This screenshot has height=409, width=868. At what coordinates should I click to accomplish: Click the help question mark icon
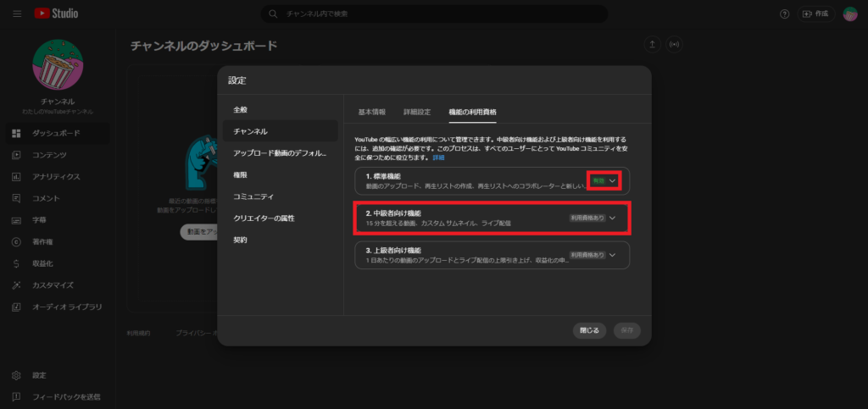coord(784,14)
